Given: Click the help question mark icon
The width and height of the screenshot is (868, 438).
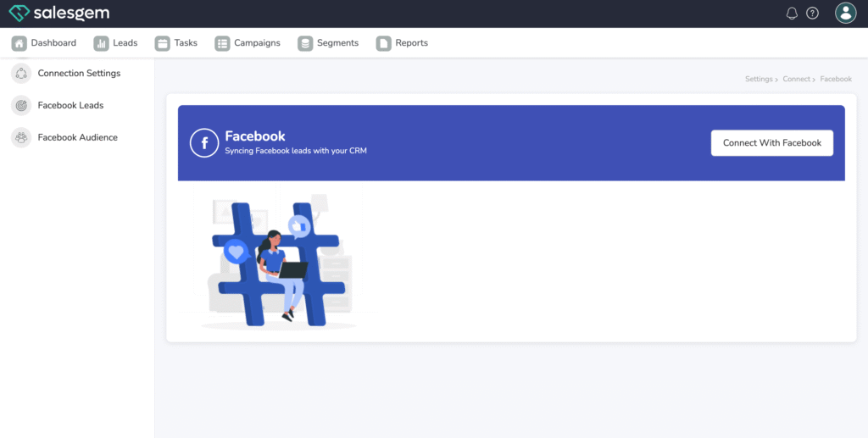Looking at the screenshot, I should pyautogui.click(x=812, y=14).
